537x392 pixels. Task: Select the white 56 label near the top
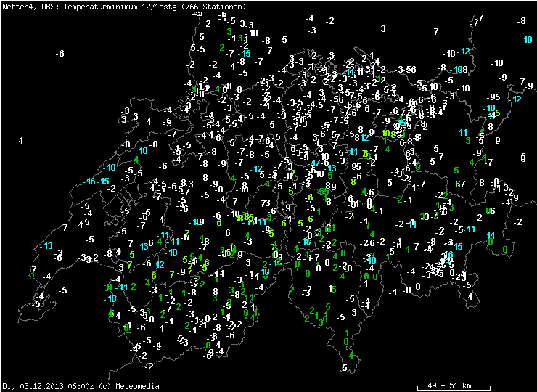point(411,69)
